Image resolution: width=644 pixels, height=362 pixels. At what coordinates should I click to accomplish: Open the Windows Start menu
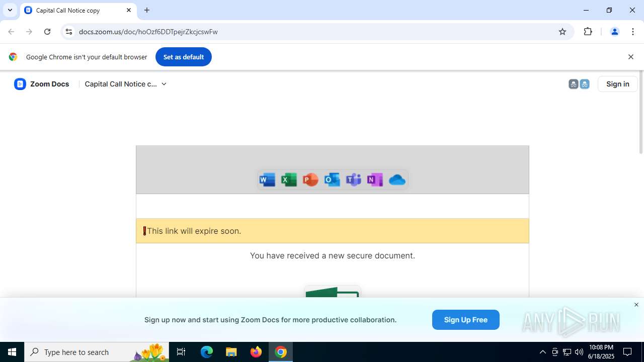coord(12,352)
